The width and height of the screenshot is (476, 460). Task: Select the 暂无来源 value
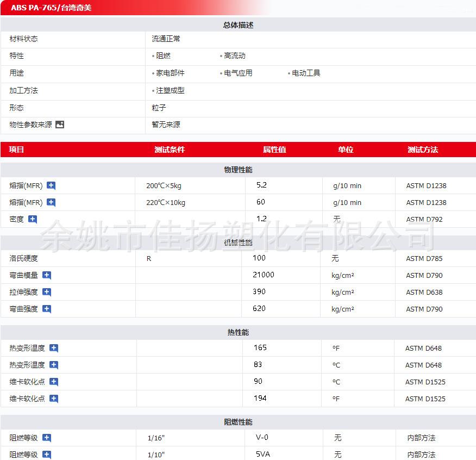[166, 125]
